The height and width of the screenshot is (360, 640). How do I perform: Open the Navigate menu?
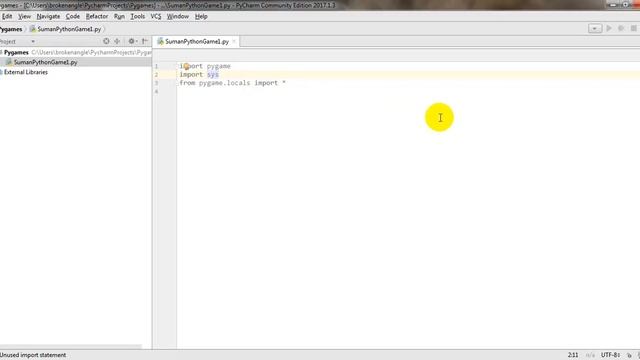[48, 16]
